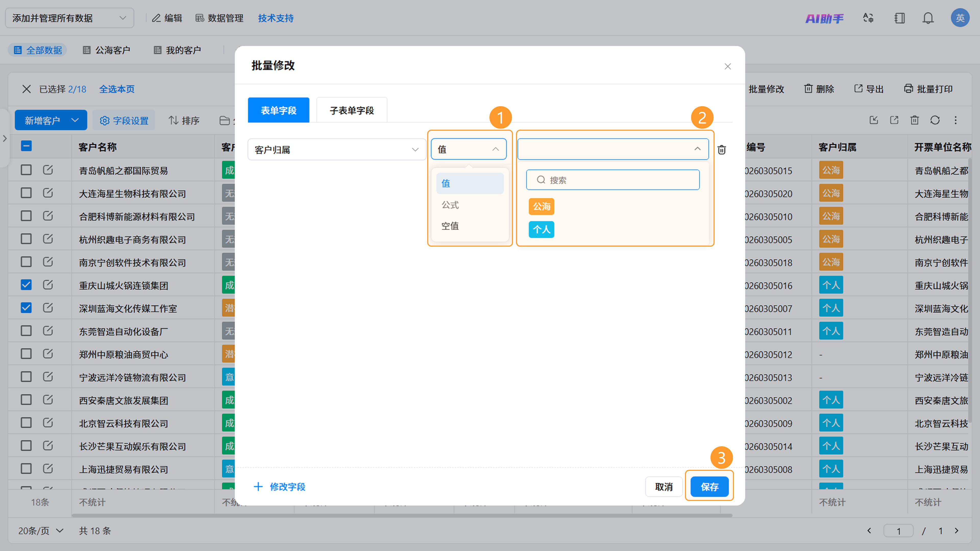This screenshot has width=980, height=551.
Task: Edit record 青岛帆船之都国际贸易 pencil icon
Action: (48, 170)
